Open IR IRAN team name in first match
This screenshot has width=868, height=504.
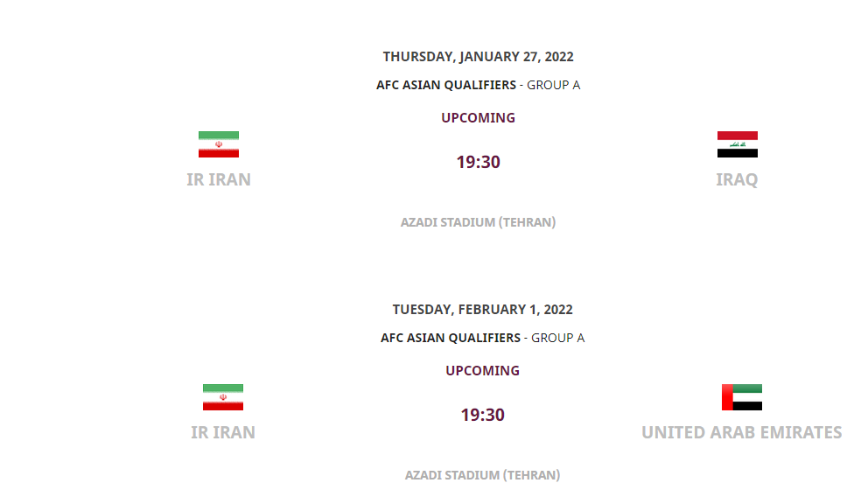pyautogui.click(x=219, y=179)
